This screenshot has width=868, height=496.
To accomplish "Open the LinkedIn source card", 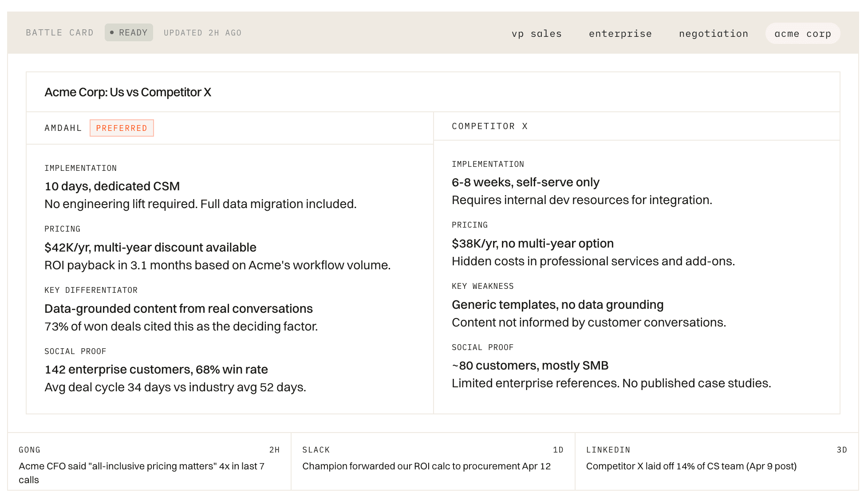I will (x=716, y=461).
